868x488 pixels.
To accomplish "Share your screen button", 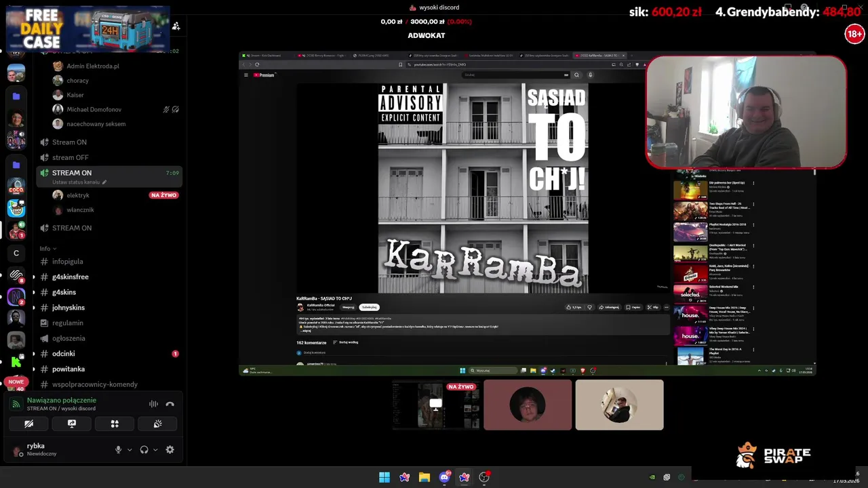I will pos(72,424).
